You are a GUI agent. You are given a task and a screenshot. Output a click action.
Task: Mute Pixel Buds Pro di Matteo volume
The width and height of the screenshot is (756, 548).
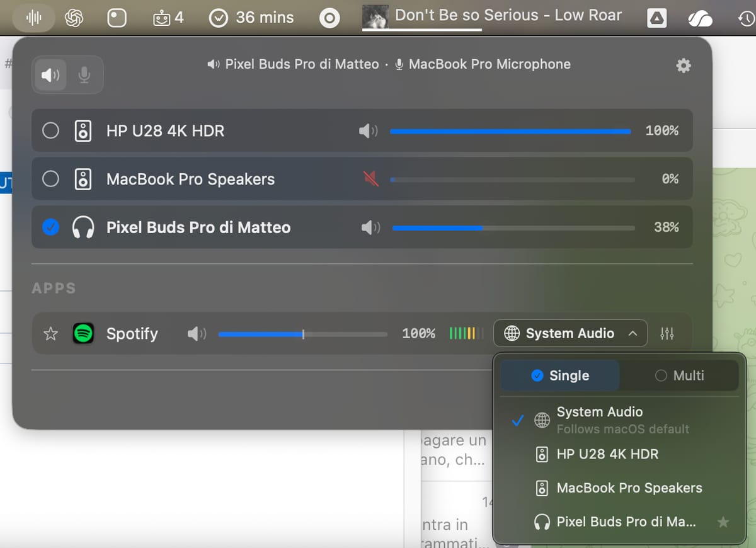pyautogui.click(x=370, y=227)
